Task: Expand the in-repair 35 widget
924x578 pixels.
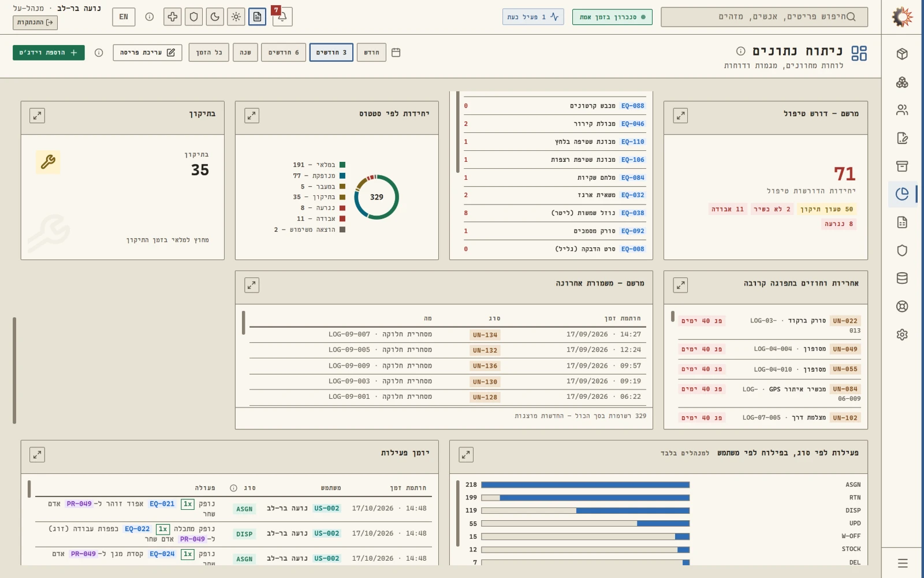Action: tap(38, 116)
